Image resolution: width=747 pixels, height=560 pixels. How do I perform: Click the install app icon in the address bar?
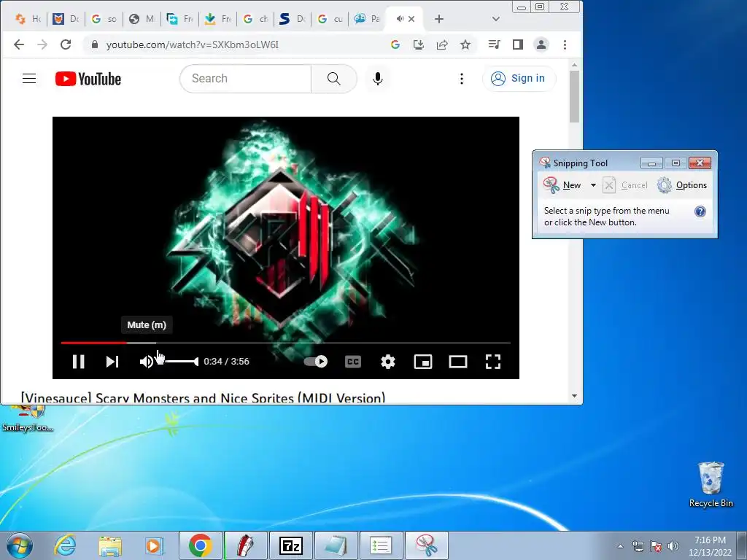point(418,44)
